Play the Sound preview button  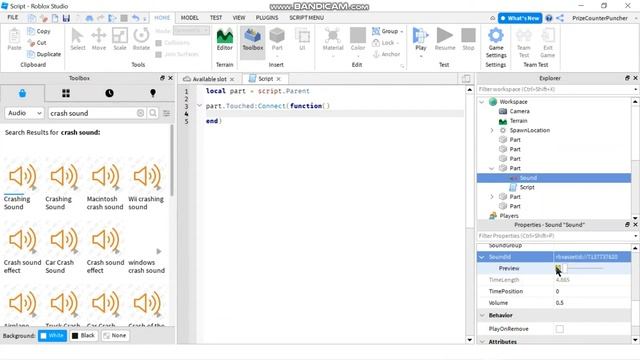point(558,268)
